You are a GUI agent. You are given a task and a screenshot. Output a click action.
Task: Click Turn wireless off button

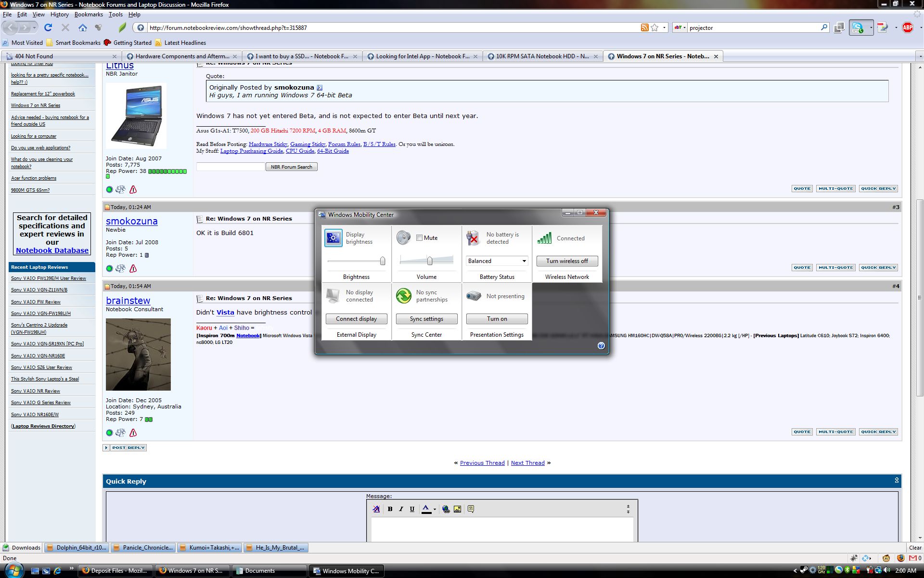(567, 261)
